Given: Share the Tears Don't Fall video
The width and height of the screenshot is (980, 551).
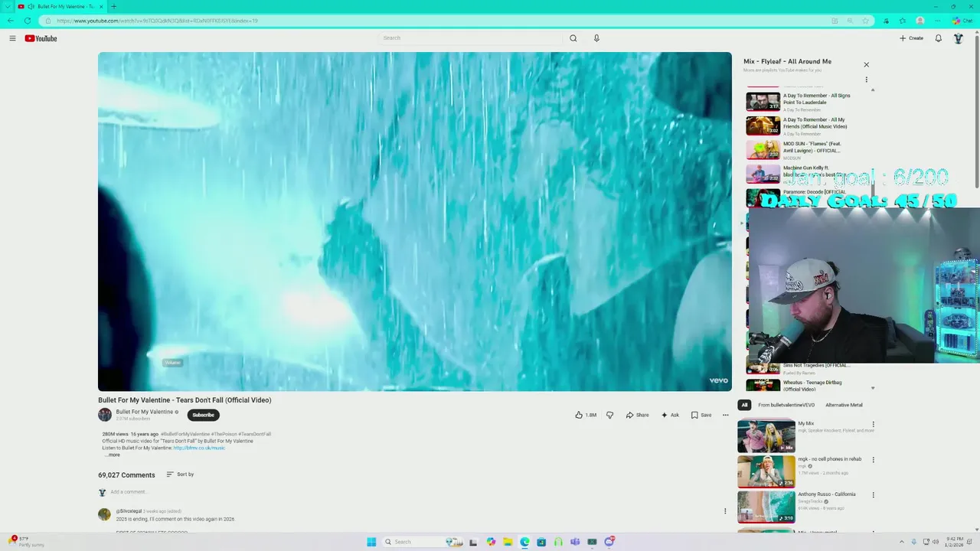Looking at the screenshot, I should click(637, 415).
